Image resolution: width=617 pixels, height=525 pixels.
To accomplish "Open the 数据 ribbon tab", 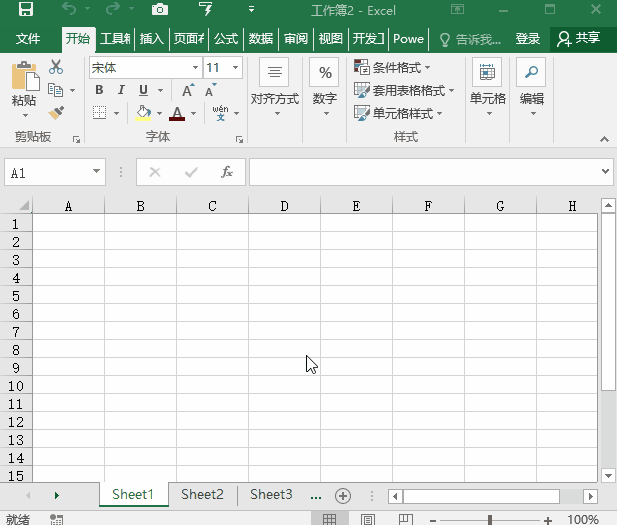I will tap(260, 39).
